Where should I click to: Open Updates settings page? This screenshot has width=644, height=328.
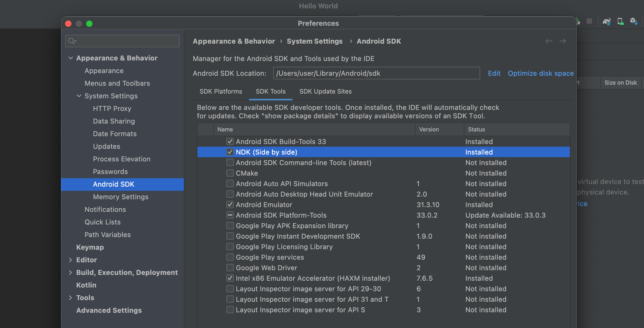tap(106, 146)
